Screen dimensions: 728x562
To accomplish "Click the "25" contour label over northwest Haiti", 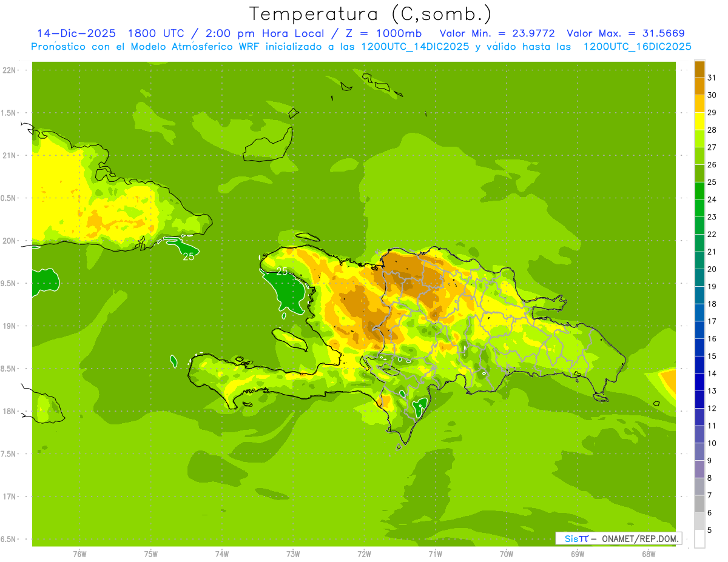I will click(x=281, y=271).
